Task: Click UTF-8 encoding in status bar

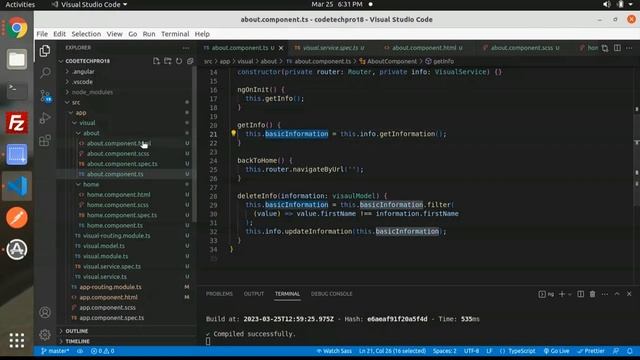Action: pyautogui.click(x=471, y=351)
